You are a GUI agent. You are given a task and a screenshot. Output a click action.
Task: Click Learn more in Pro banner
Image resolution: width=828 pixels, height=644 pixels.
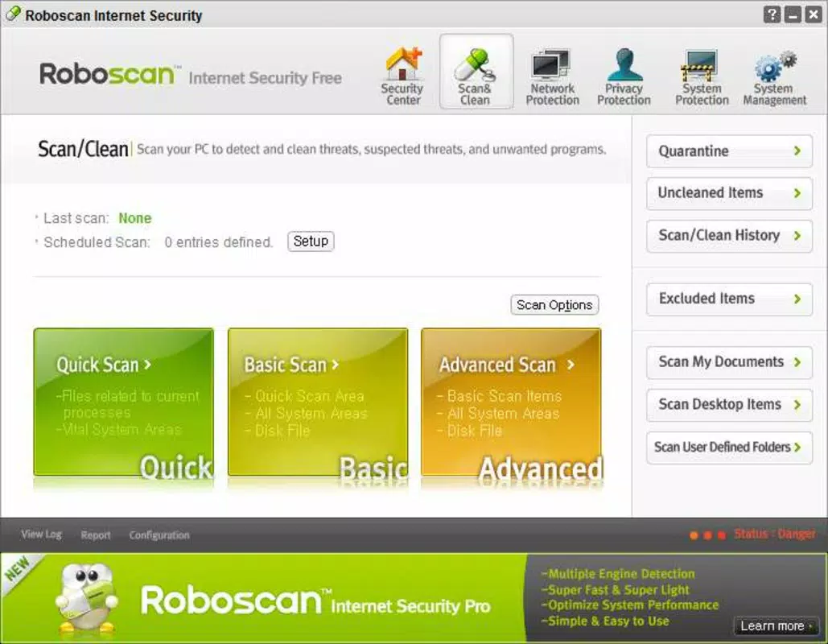point(776,626)
